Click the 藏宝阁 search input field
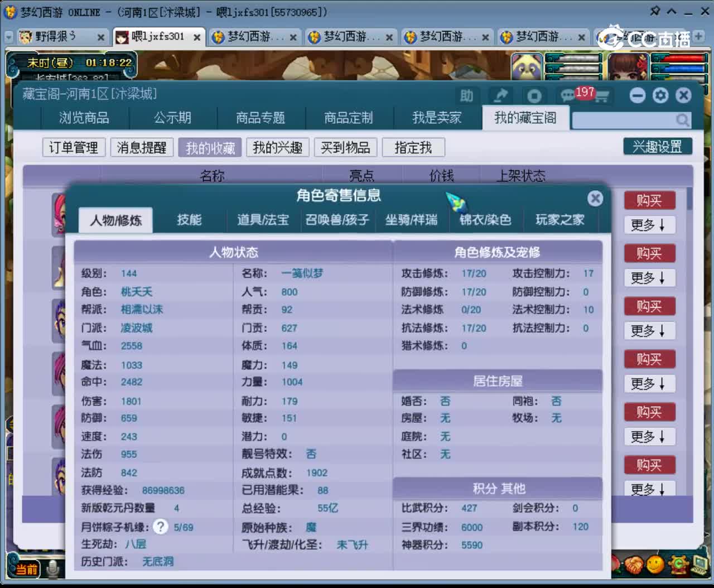The width and height of the screenshot is (714, 588). coord(624,119)
